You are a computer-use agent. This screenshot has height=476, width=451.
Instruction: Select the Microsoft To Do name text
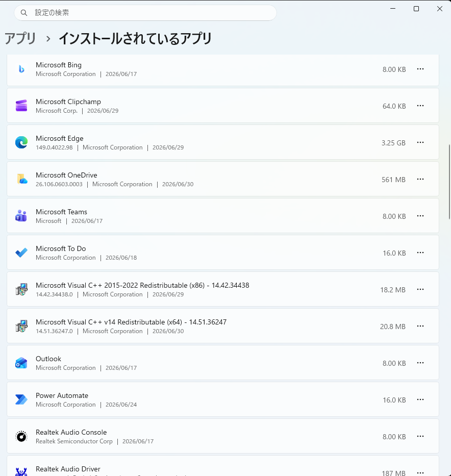coord(61,248)
